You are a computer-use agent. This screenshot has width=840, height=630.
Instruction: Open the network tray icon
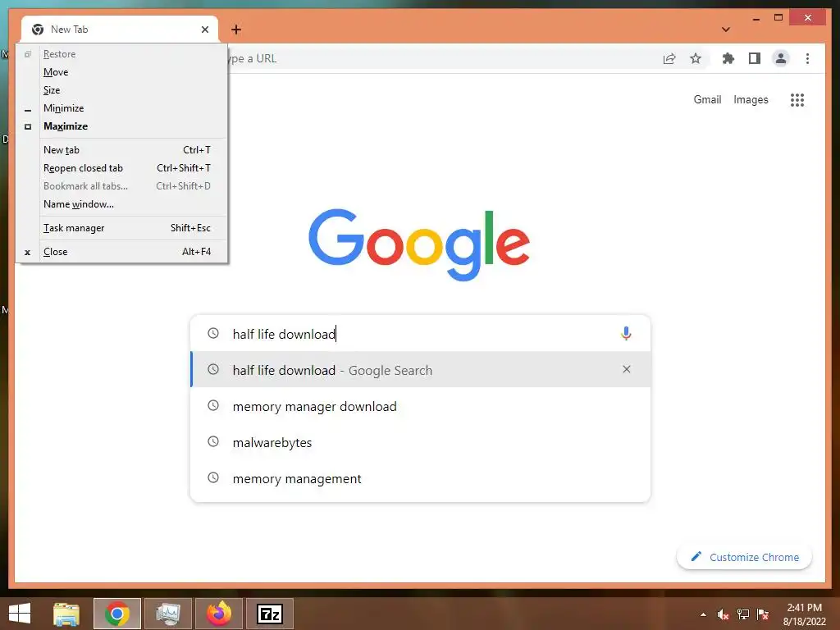tap(743, 614)
